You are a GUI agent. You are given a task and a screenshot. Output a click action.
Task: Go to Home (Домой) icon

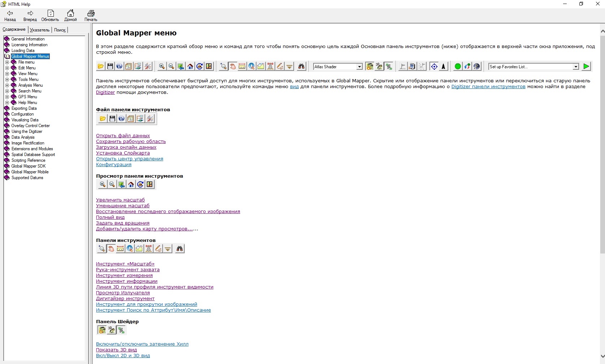click(70, 13)
